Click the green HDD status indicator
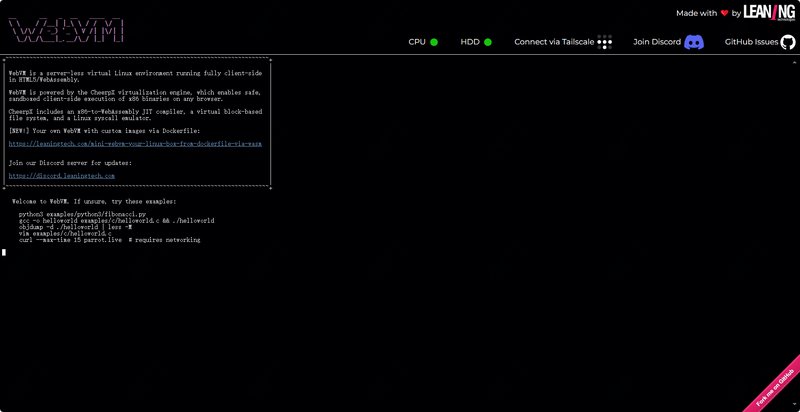Screen dimensions: 800x412 (488, 42)
